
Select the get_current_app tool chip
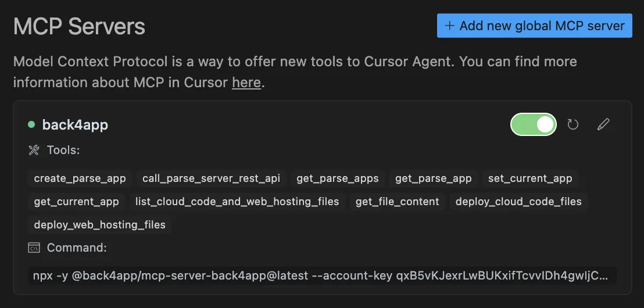tap(76, 202)
